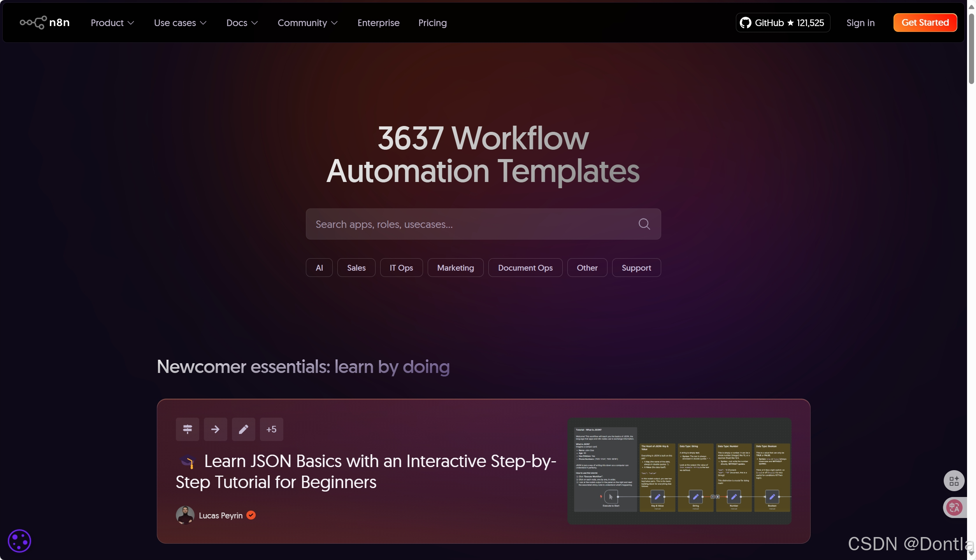This screenshot has width=976, height=560.
Task: Click the pencil edit node icon on the card
Action: (x=243, y=429)
